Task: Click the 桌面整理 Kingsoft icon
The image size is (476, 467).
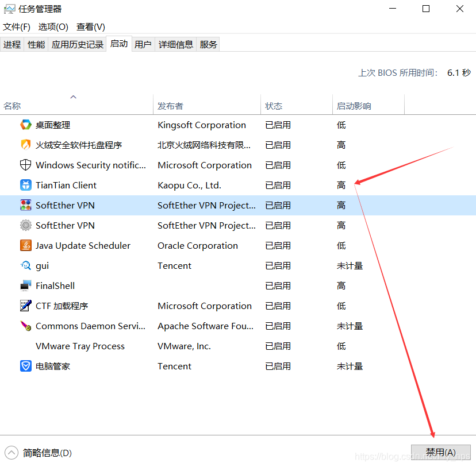Action: point(25,125)
